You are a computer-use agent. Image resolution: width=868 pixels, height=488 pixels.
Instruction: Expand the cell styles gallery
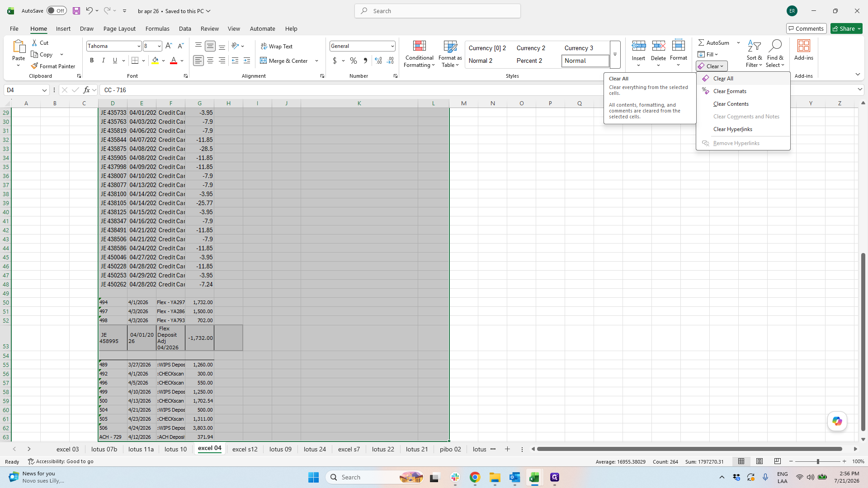[x=615, y=54]
